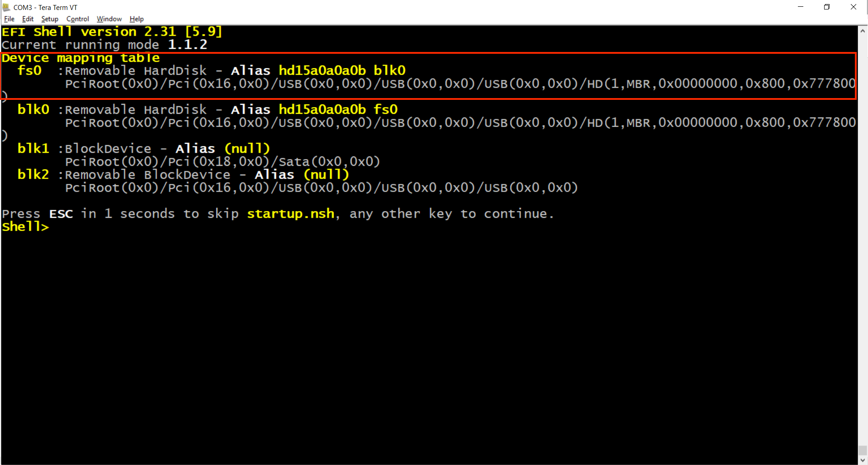Open the Help menu

[136, 19]
